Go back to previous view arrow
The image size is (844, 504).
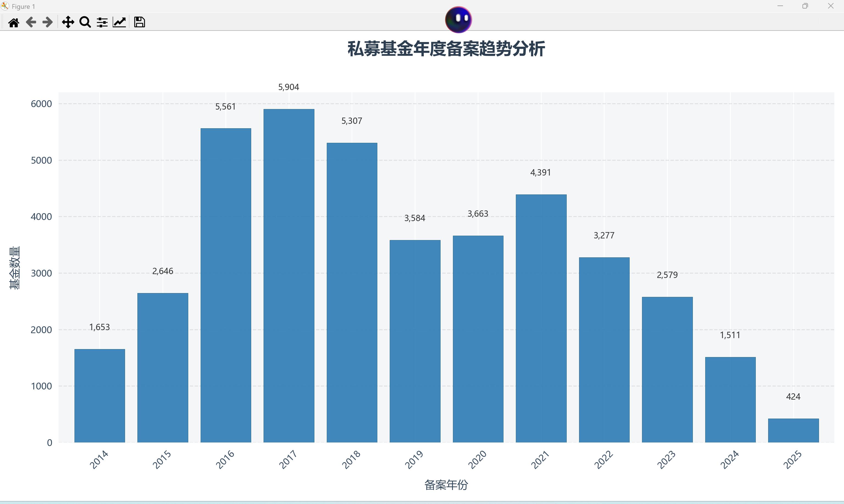31,23
